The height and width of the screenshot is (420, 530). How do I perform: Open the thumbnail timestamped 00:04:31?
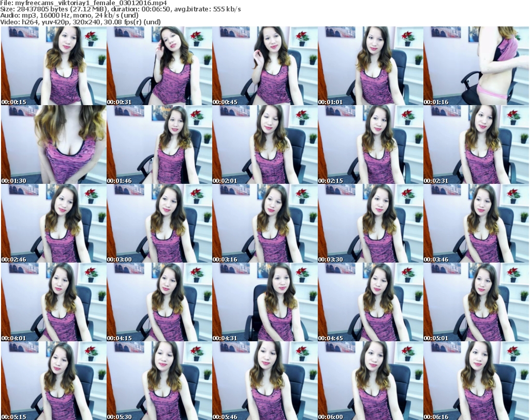click(x=264, y=302)
